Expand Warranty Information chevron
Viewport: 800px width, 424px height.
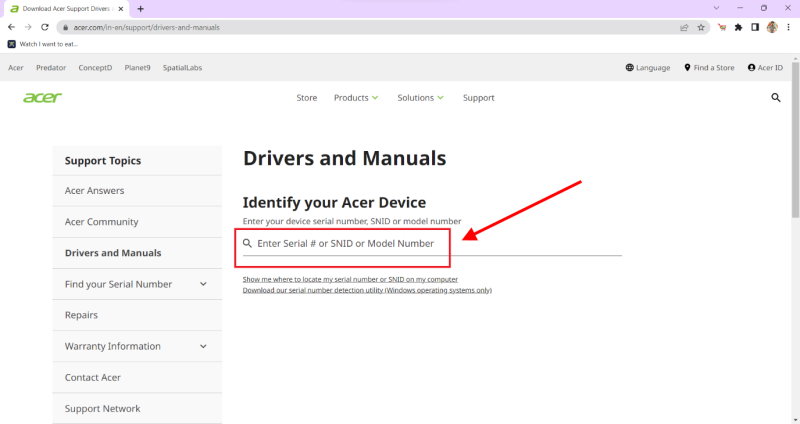[203, 346]
